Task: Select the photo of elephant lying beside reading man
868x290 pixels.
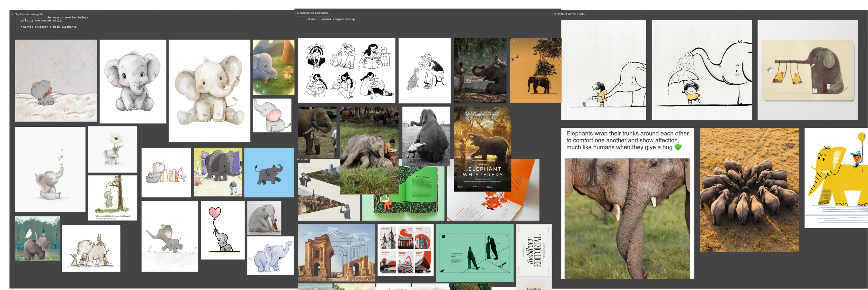Action: coord(369,150)
